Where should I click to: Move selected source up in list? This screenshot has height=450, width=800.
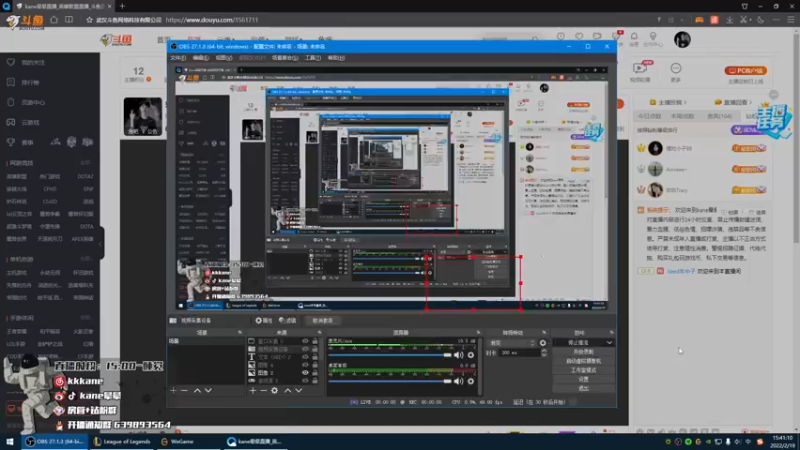pos(288,390)
